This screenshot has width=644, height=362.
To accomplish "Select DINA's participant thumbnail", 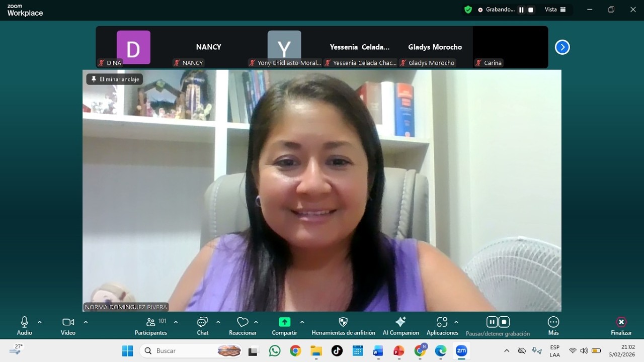I will pyautogui.click(x=133, y=47).
